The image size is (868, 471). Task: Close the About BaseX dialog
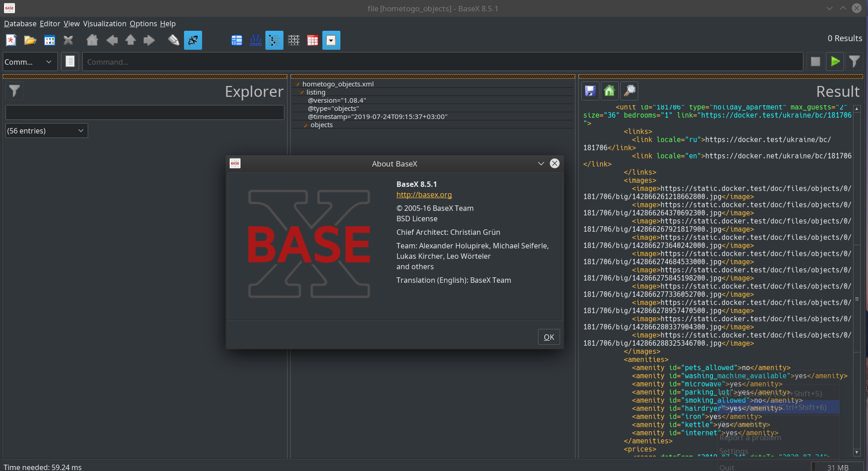(555, 163)
